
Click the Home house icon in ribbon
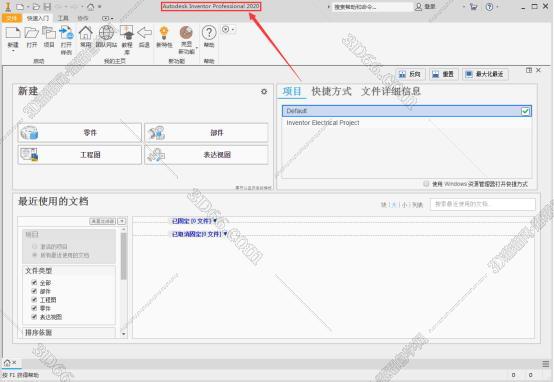86,33
